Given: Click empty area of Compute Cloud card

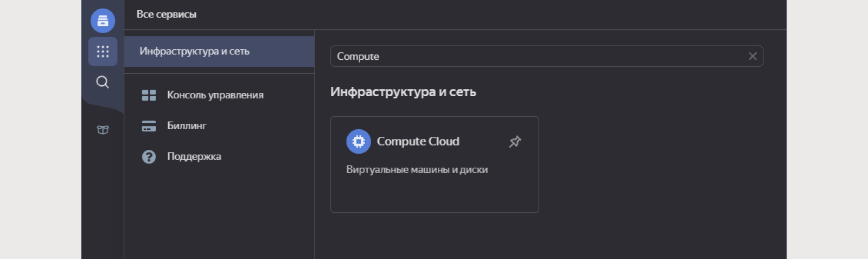Looking at the screenshot, I should point(434,194).
